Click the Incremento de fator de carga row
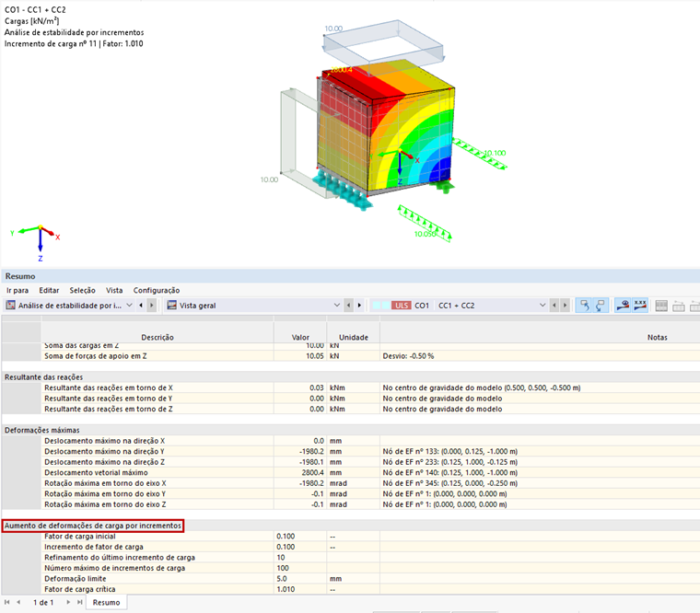700x613 pixels. 350,547
